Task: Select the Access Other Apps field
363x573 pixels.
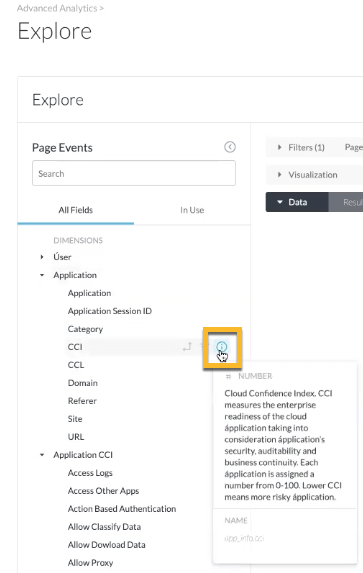Action: click(103, 491)
